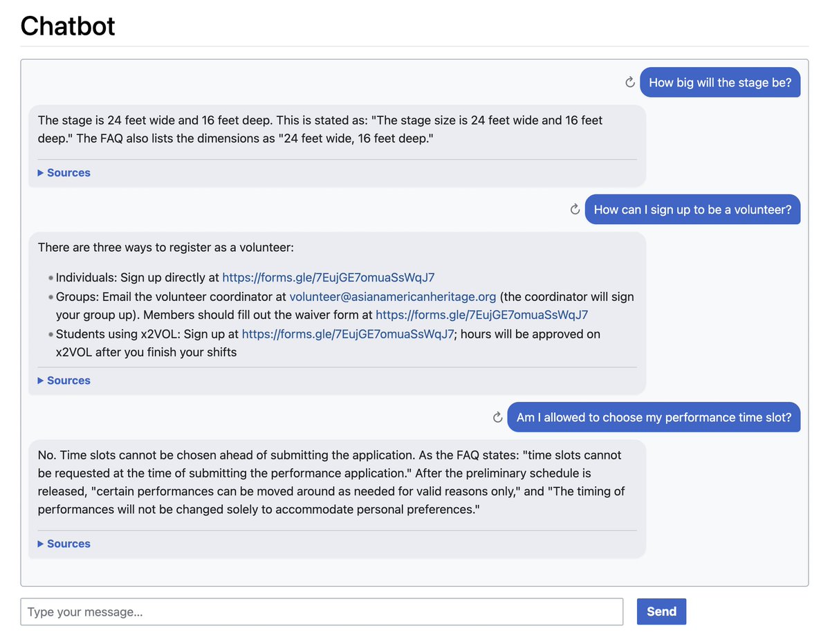Select the 'How big will the stage be?' bubble
The image size is (830, 644).
point(720,82)
